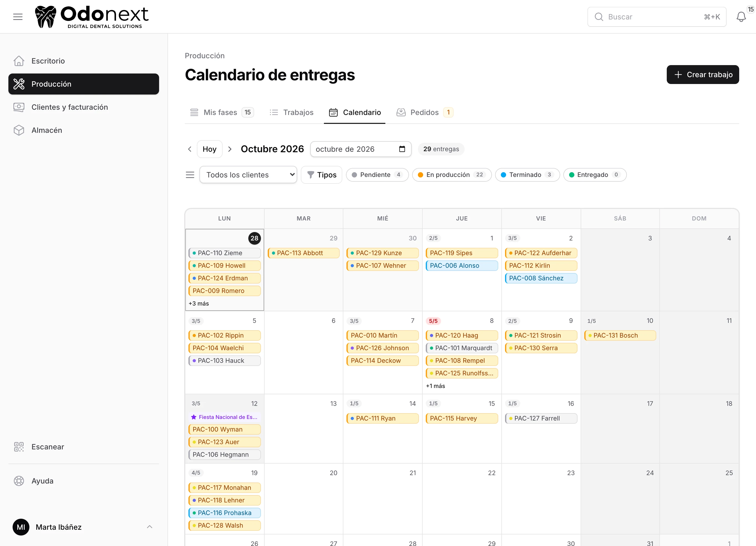756x546 pixels.
Task: Click the Hoy button
Action: coord(209,149)
